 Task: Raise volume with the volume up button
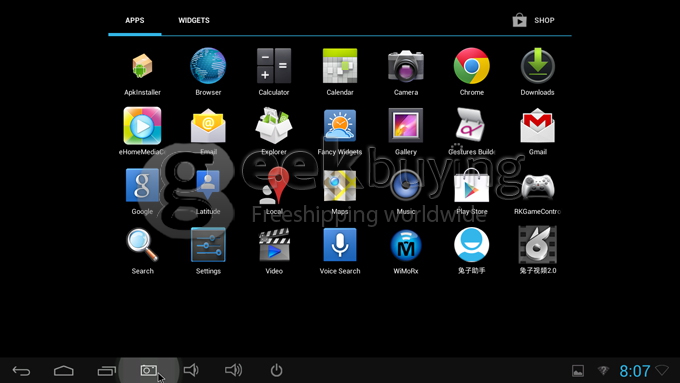point(233,370)
